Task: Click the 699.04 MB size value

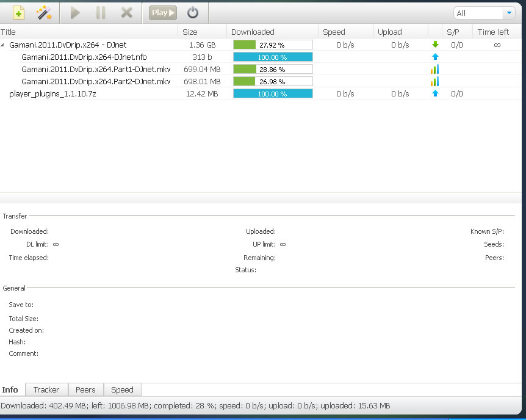Action: (x=202, y=69)
